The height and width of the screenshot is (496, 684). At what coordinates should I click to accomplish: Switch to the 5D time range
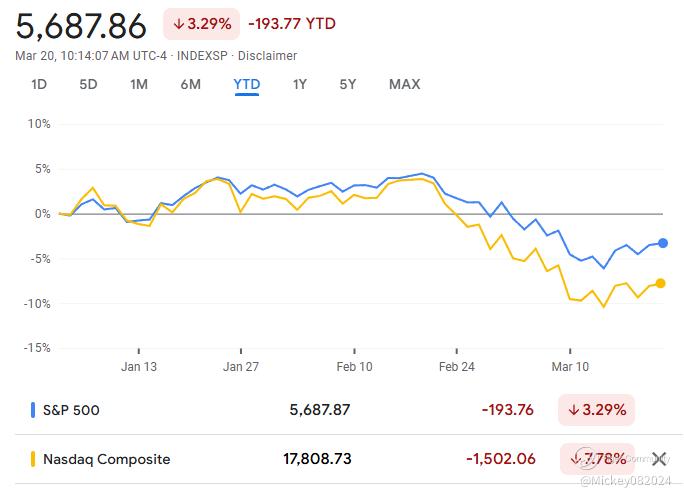(88, 84)
